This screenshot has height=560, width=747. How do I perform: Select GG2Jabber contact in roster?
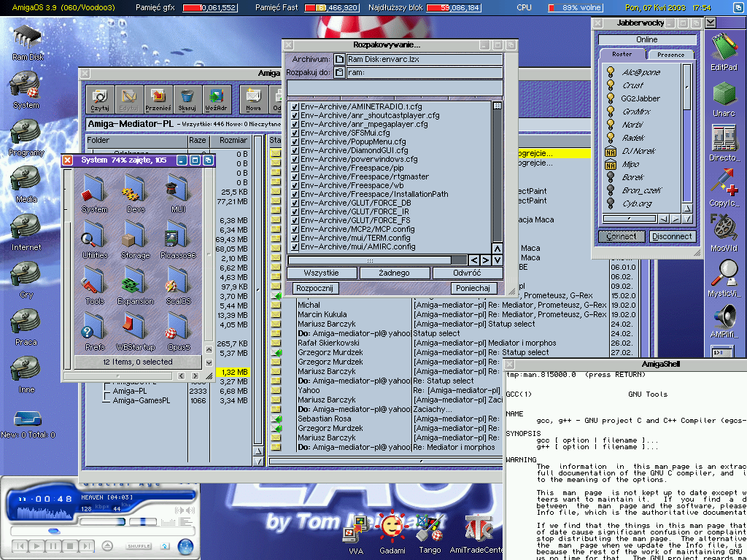640,98
